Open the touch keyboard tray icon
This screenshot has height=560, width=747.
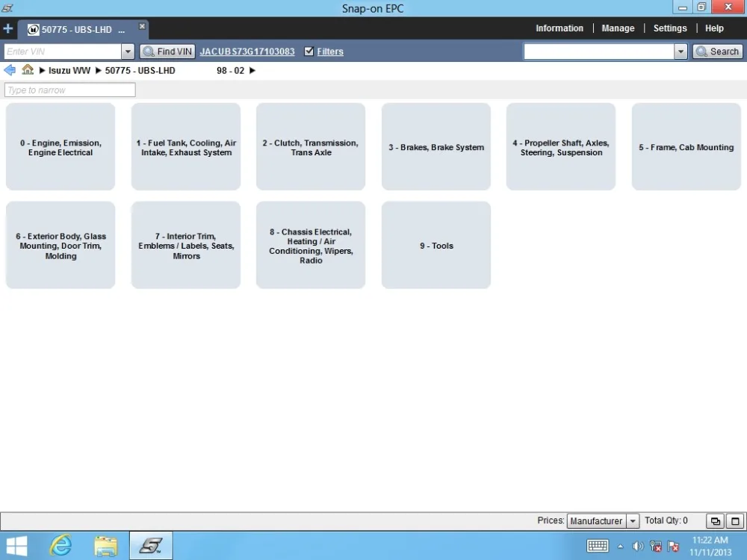pos(598,546)
